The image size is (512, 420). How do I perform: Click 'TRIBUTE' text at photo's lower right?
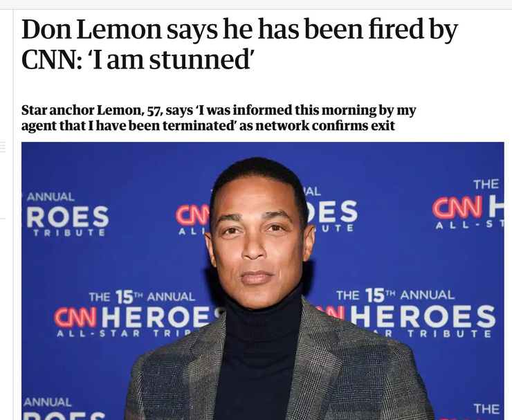click(449, 334)
